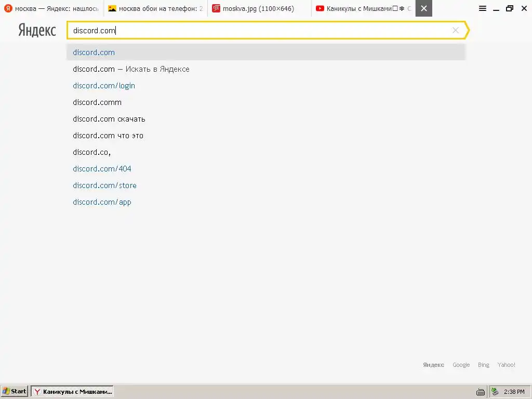Click the Yandex logo next to the search bar
The width and height of the screenshot is (532, 399).
coord(37,30)
